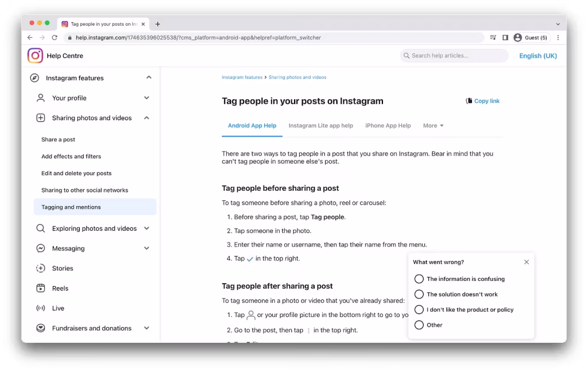The image size is (588, 371).
Task: Expand the Your profile chevron
Action: click(x=146, y=98)
